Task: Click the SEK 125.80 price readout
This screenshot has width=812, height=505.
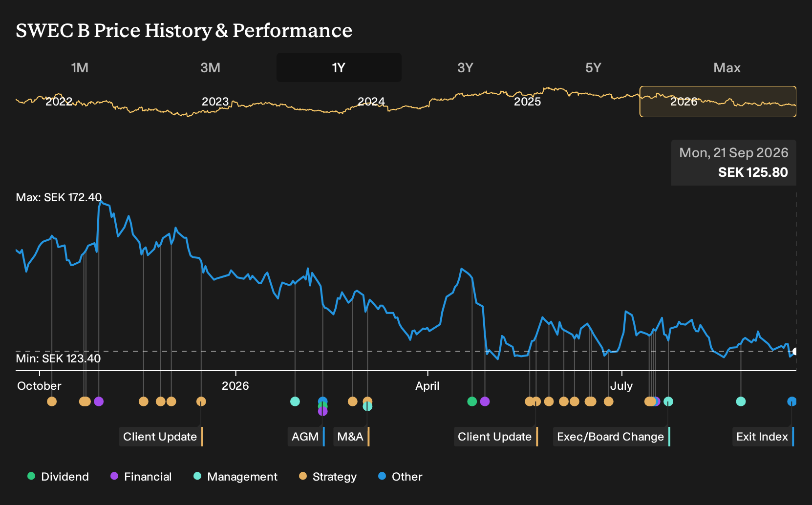Action: pos(753,172)
